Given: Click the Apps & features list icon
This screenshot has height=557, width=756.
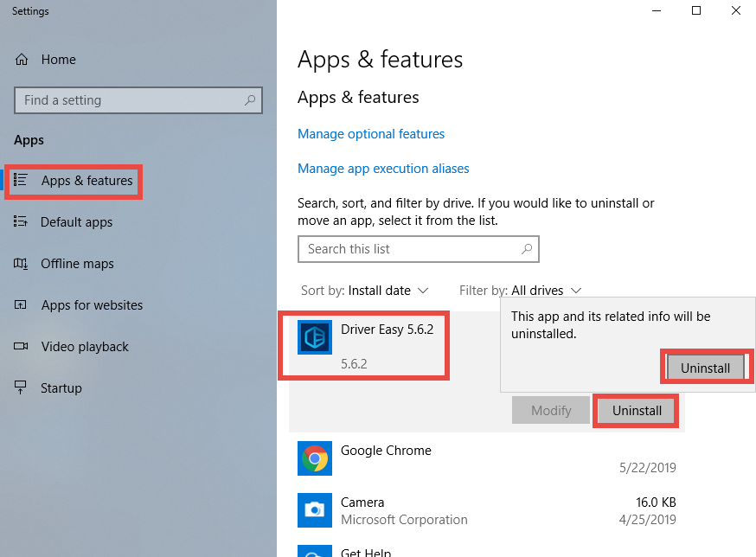Looking at the screenshot, I should point(20,180).
